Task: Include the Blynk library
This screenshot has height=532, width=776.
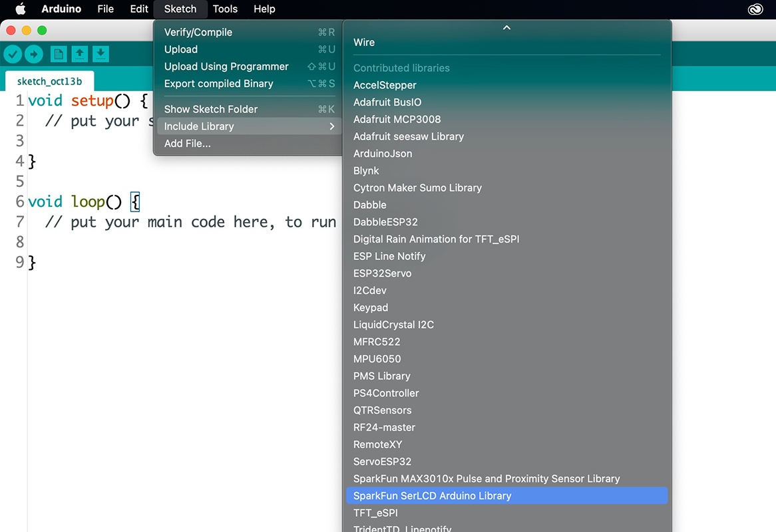Action: tap(506, 171)
